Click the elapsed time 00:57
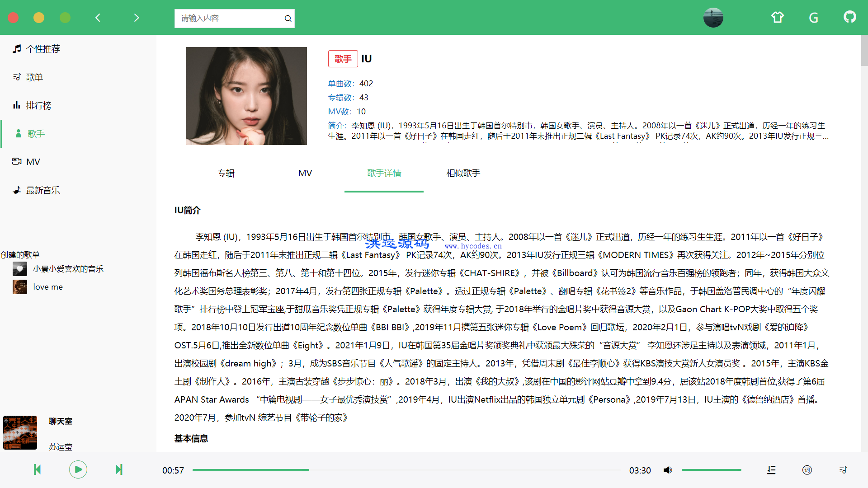 (x=173, y=470)
